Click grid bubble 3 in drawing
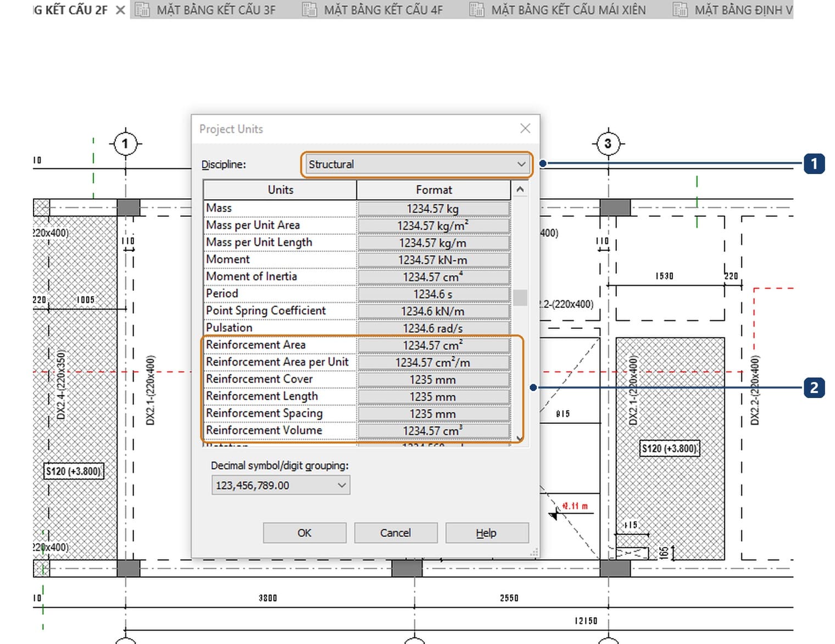Screen dimensions: 835x644 [608, 144]
